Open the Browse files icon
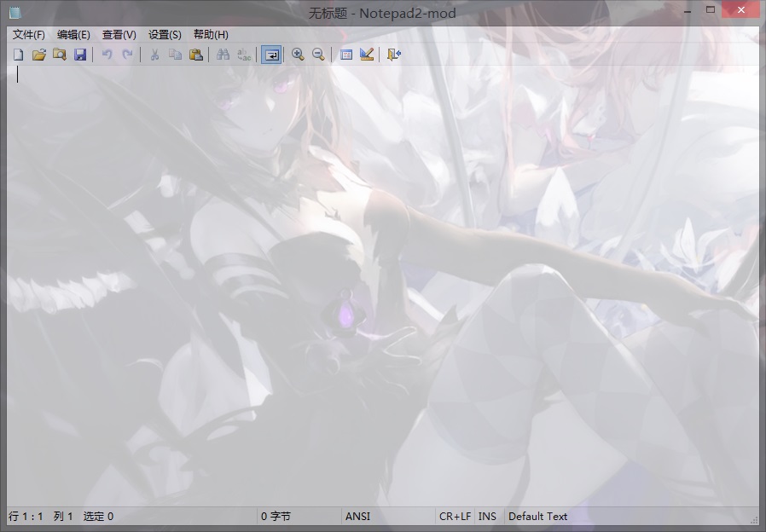The width and height of the screenshot is (766, 532). point(59,55)
